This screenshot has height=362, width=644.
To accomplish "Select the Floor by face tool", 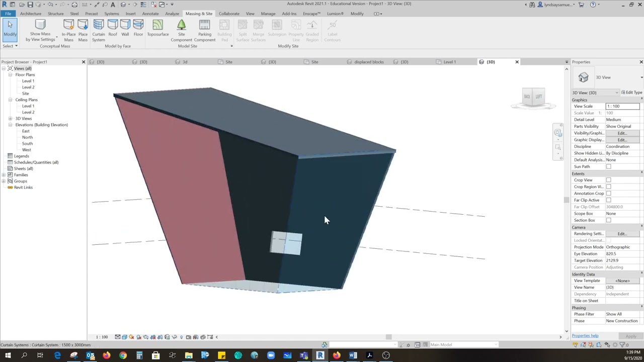I will pyautogui.click(x=138, y=29).
